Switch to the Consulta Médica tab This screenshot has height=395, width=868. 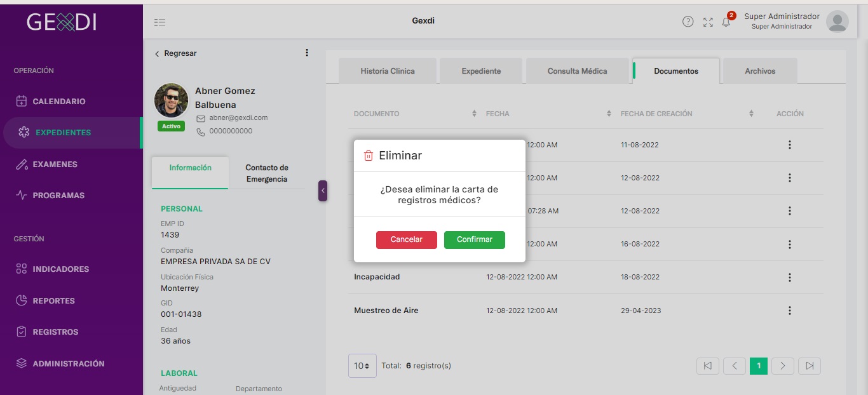577,71
